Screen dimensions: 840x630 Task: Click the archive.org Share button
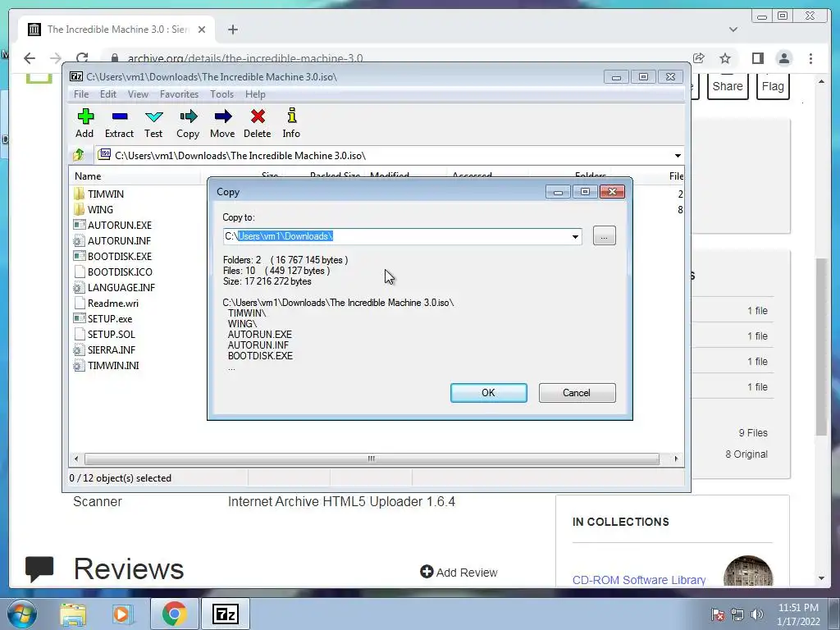pyautogui.click(x=727, y=86)
